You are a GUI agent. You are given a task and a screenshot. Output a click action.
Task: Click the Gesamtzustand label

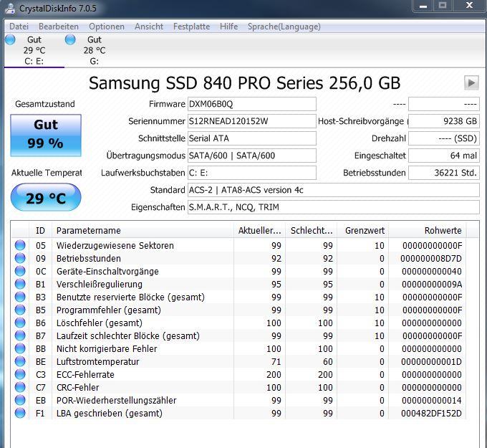tap(45, 104)
